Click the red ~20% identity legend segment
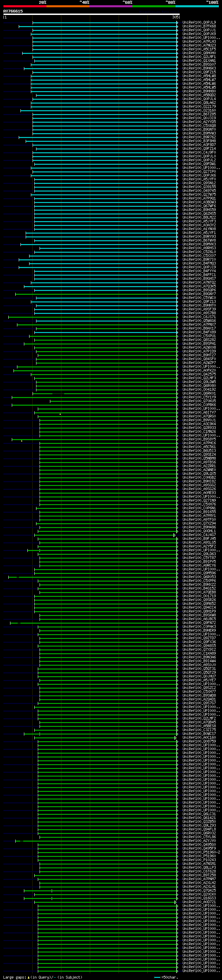 pos(25,6)
